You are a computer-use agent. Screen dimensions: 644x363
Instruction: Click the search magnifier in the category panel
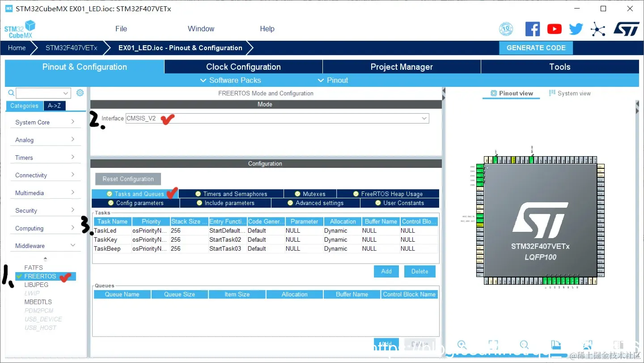11,93
